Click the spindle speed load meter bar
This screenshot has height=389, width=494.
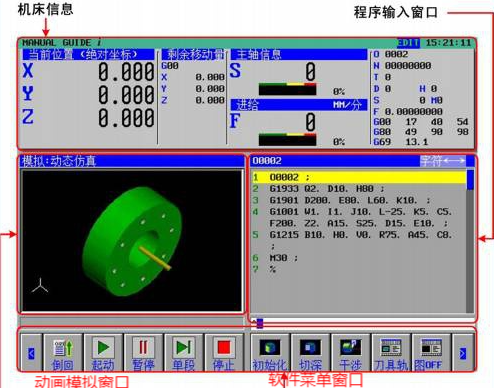tap(287, 89)
